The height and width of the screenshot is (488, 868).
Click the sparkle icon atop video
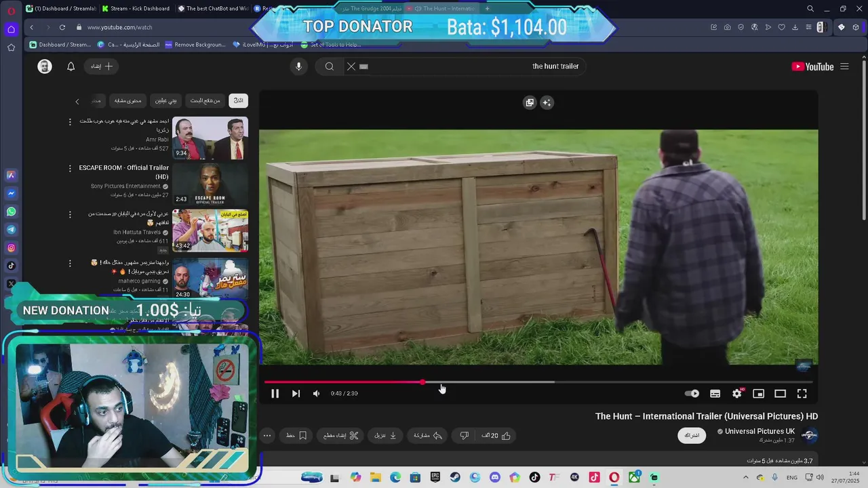point(547,102)
